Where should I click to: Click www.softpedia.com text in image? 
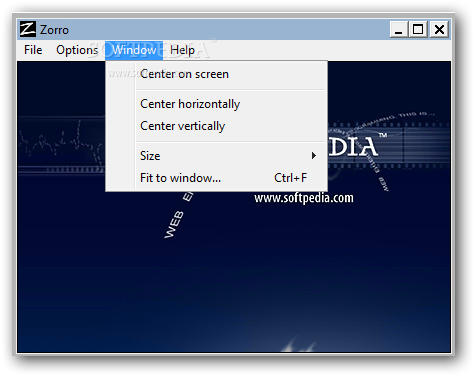(304, 198)
